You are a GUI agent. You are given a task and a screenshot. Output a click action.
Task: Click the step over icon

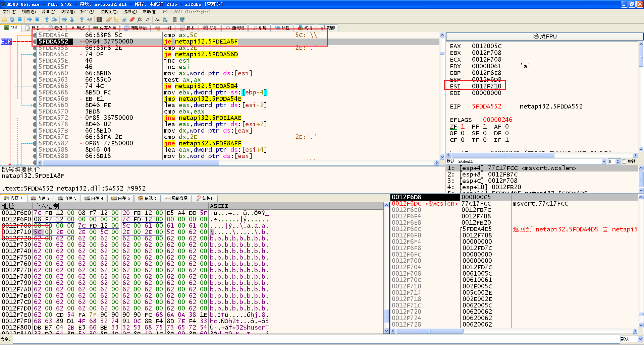click(54, 19)
